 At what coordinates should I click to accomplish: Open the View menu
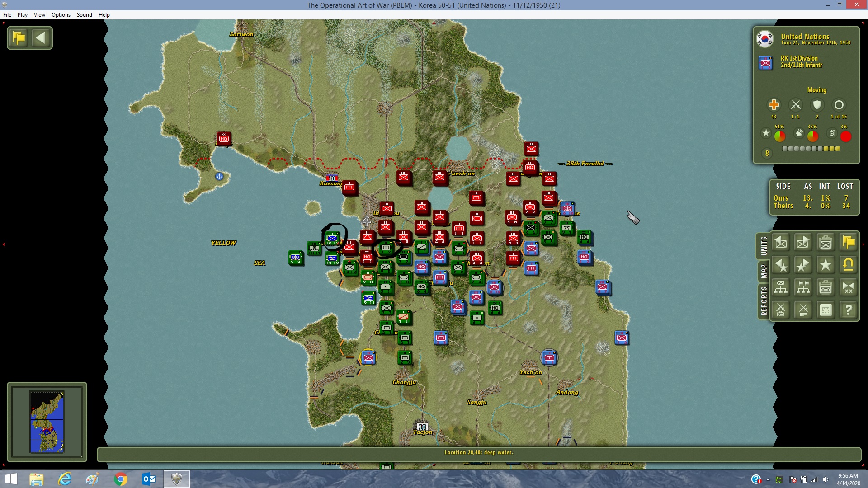(x=39, y=15)
